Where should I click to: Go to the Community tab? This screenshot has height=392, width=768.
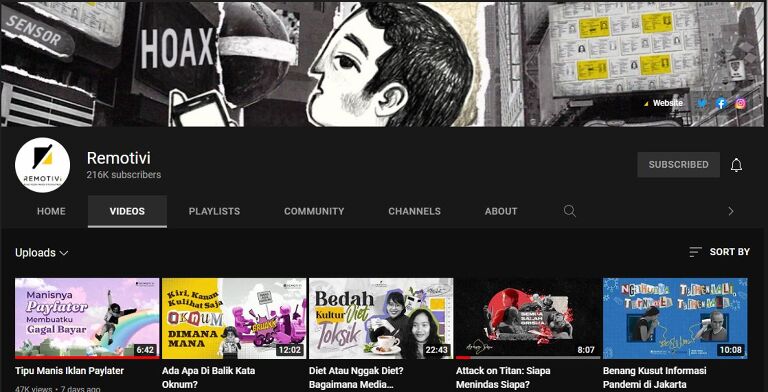(x=314, y=211)
